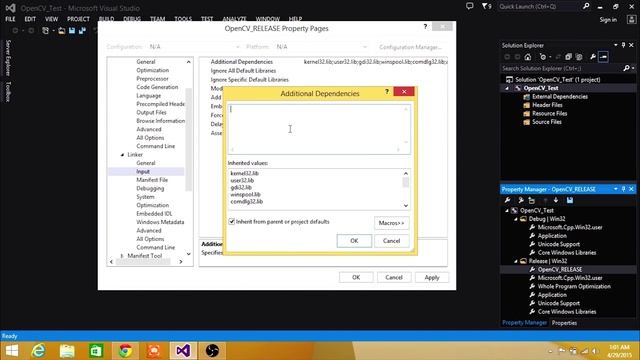The height and width of the screenshot is (360, 640).
Task: Collapse OpenCV_Test project in Solution Explorer
Action: point(507,88)
